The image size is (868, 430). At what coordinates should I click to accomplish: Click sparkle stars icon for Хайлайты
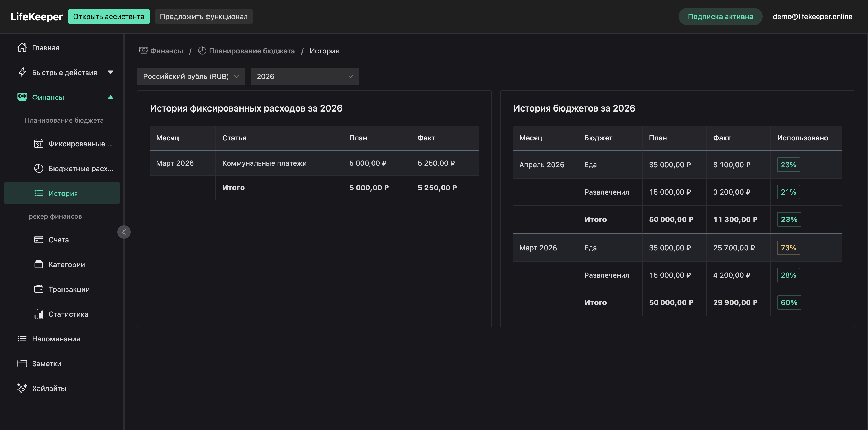[x=22, y=388]
